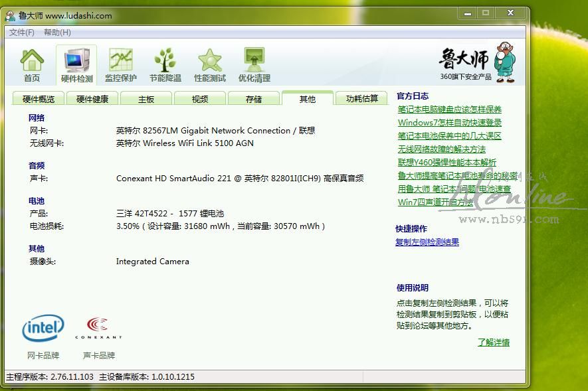Click battery product value 三洋 42T4522
The height and width of the screenshot is (391, 588).
point(170,214)
